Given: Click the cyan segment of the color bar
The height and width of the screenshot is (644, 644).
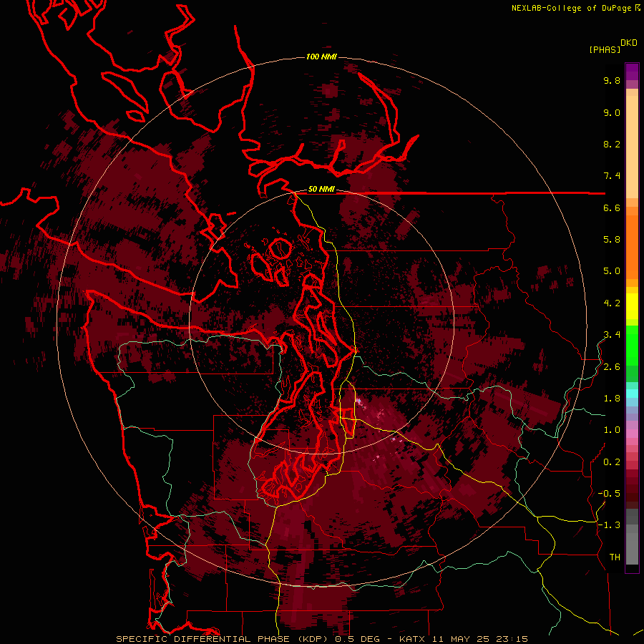Looking at the screenshot, I should click(632, 394).
